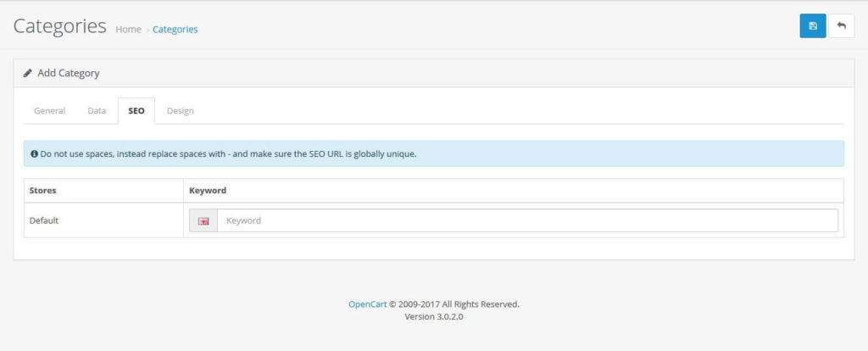Switch to the Data tab

[x=97, y=111]
